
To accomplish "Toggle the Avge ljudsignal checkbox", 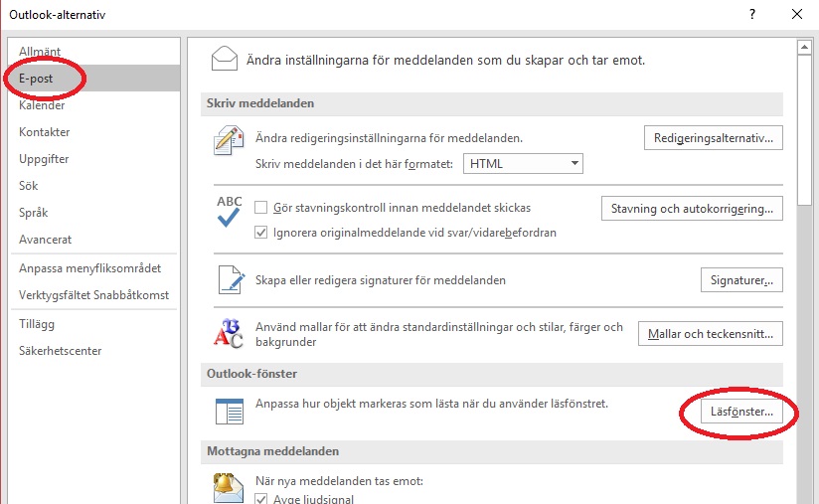I will [x=262, y=499].
